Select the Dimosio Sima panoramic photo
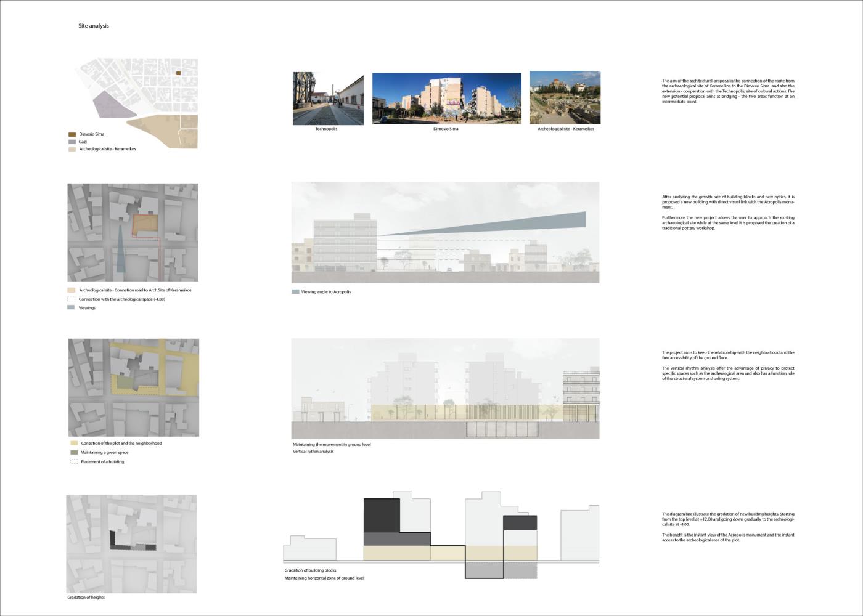 (446, 99)
